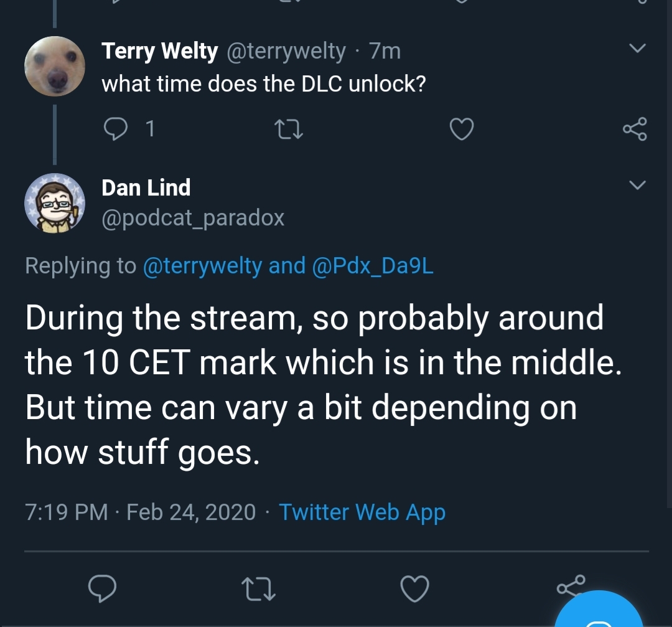The height and width of the screenshot is (627, 672).
Task: Visit the @Pdx_Da9L mentioned profile
Action: pos(371,266)
